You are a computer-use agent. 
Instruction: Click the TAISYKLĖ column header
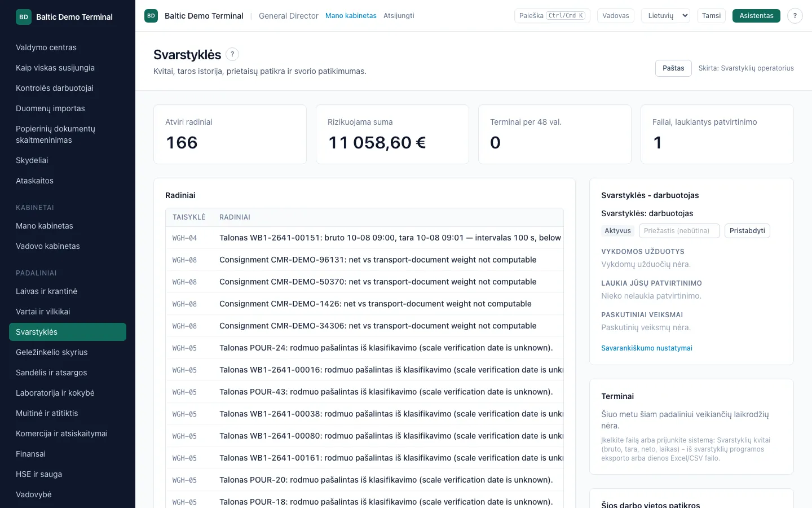[x=189, y=217]
